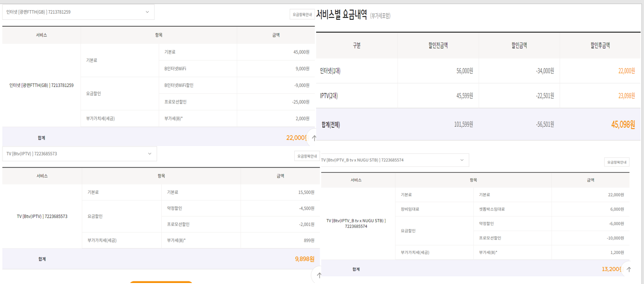644x284 pixels.
Task: Click the 할인전금액 column header
Action: (x=438, y=45)
